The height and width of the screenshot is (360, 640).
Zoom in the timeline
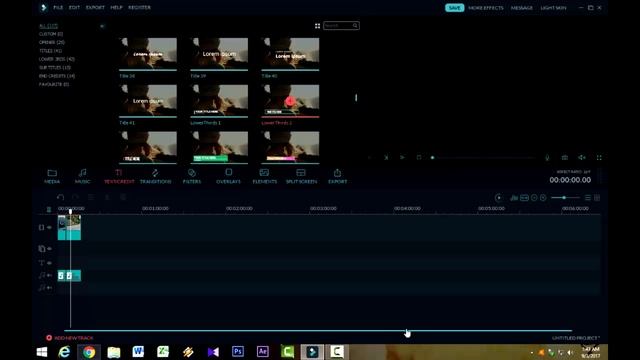click(543, 198)
